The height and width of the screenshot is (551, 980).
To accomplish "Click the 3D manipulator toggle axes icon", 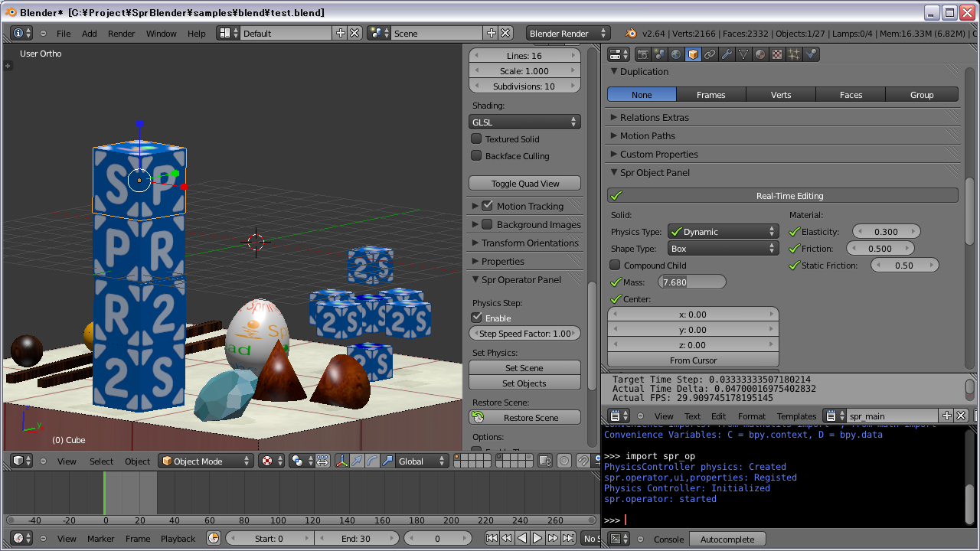I will click(x=341, y=461).
